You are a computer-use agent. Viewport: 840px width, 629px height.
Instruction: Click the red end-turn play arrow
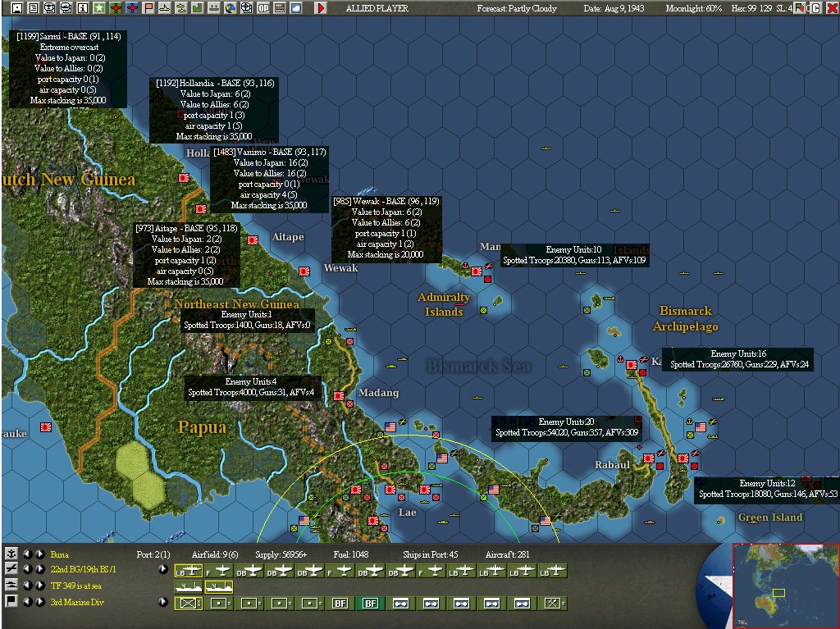coord(321,8)
